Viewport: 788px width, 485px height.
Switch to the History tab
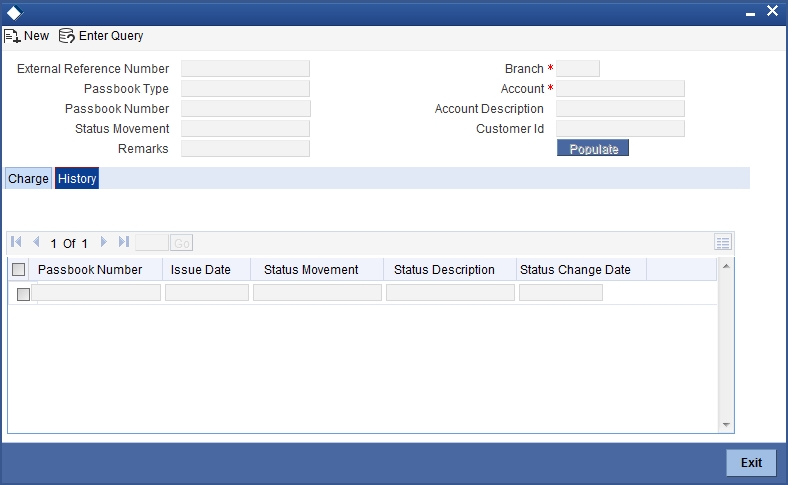[x=77, y=178]
